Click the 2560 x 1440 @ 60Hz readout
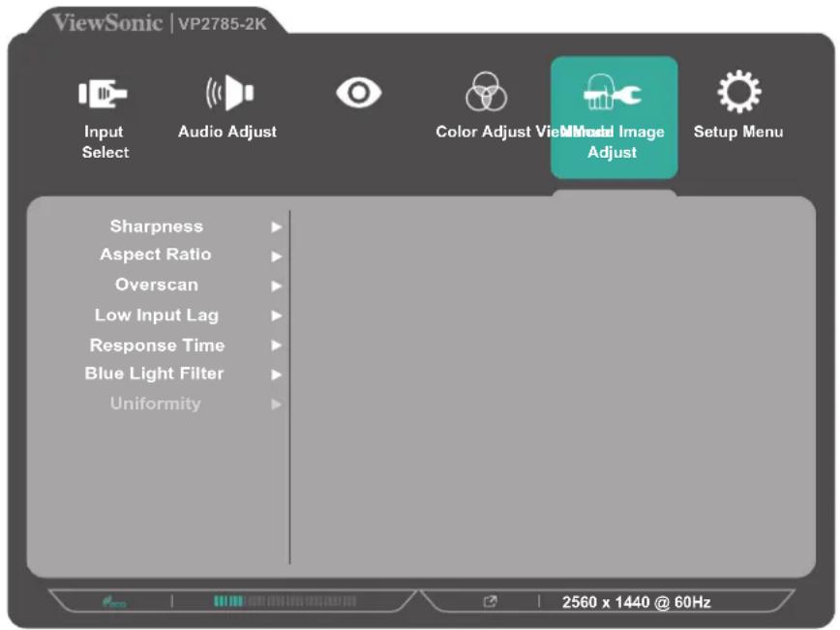Image resolution: width=840 pixels, height=630 pixels. (637, 602)
